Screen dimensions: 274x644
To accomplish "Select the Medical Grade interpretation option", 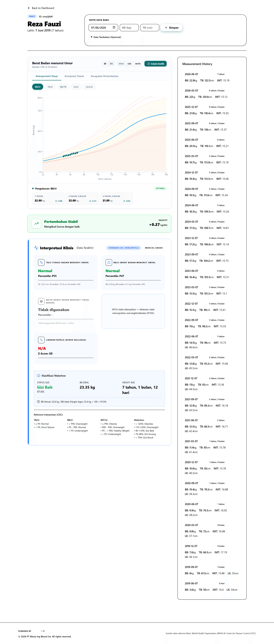I will pos(154,248).
